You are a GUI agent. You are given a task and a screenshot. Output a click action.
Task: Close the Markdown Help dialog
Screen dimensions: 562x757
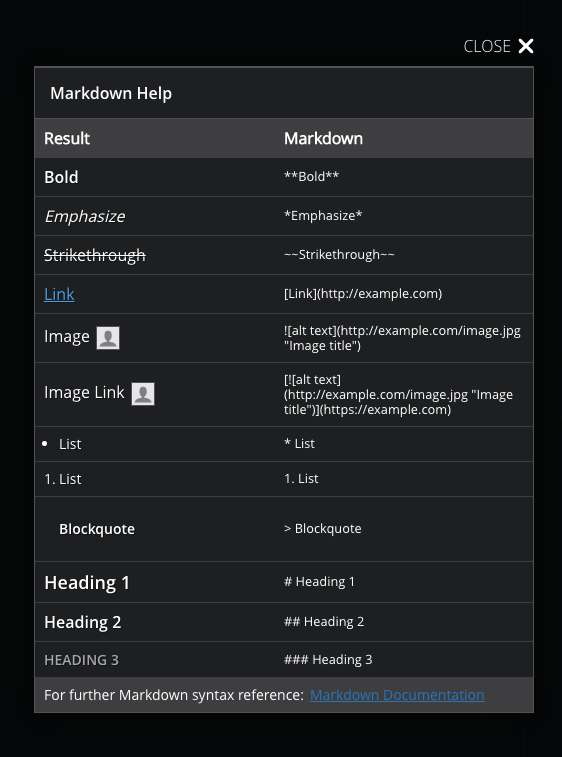pyautogui.click(x=498, y=46)
